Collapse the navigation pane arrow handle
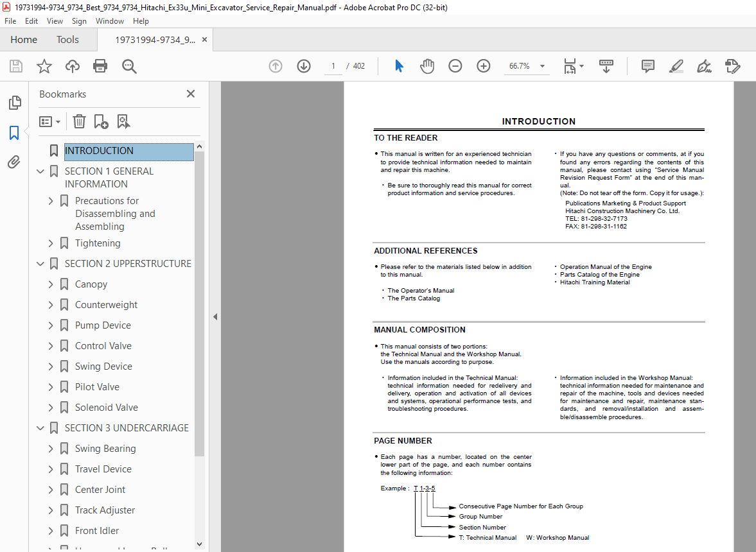Image resolution: width=756 pixels, height=552 pixels. (215, 316)
